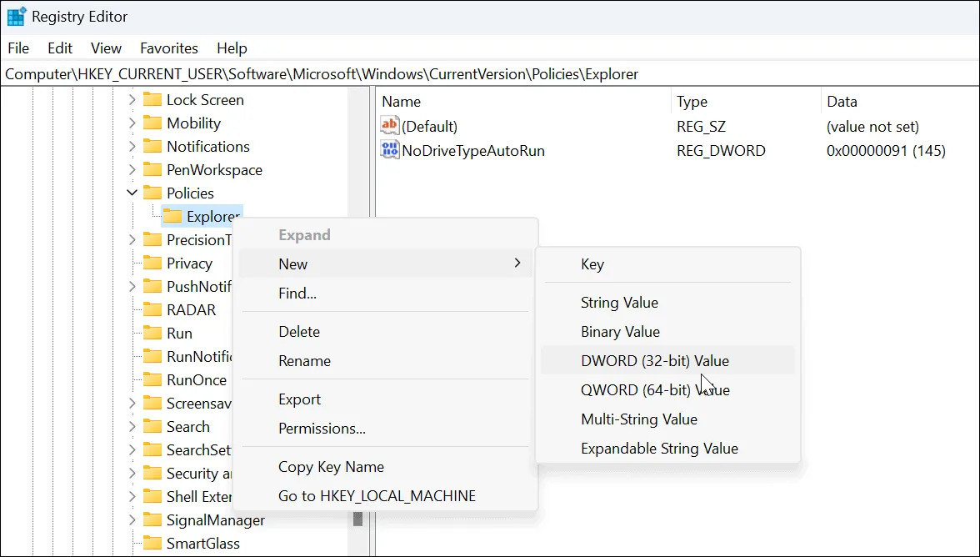Click the tree pane vertical scrollbar thumb
This screenshot has width=980, height=557.
click(358, 519)
